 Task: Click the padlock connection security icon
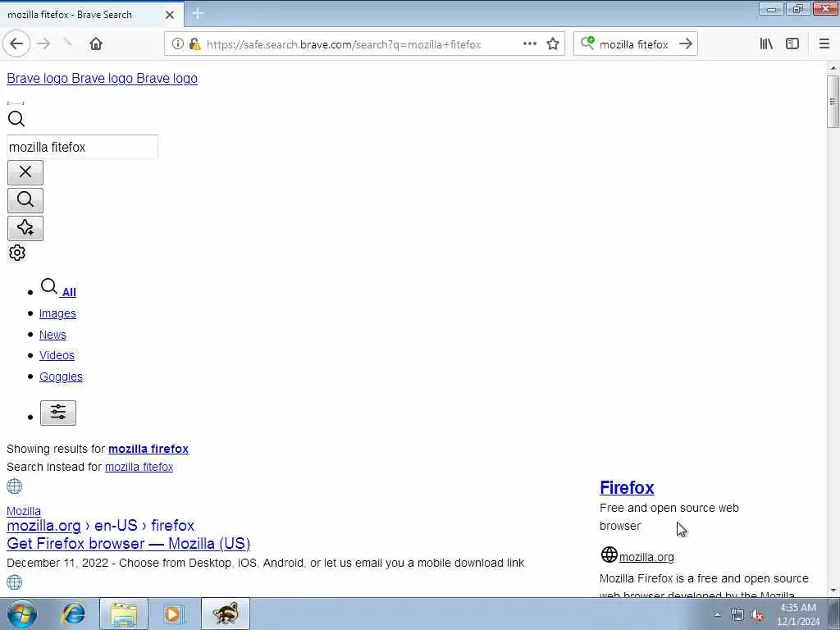pos(194,44)
